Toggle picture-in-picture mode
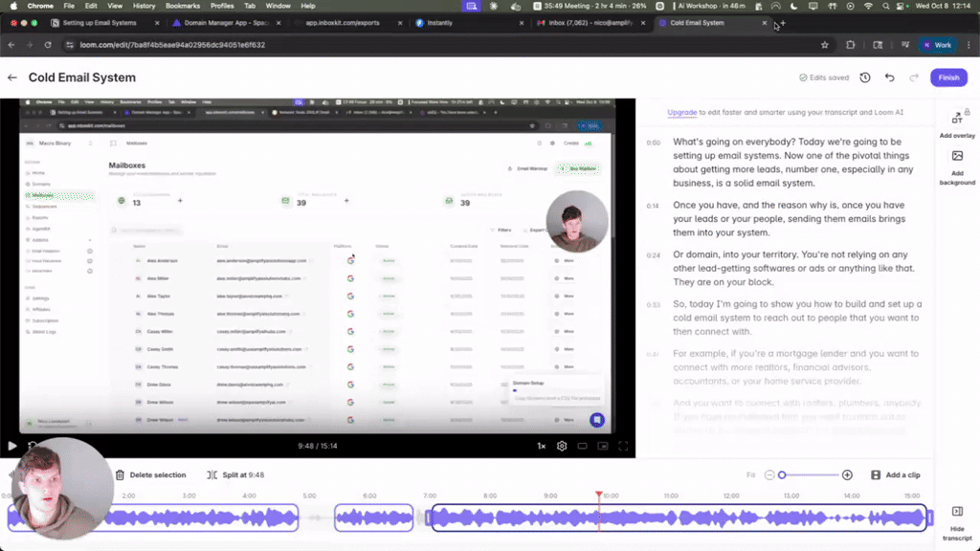The width and height of the screenshot is (980, 551). click(x=603, y=446)
